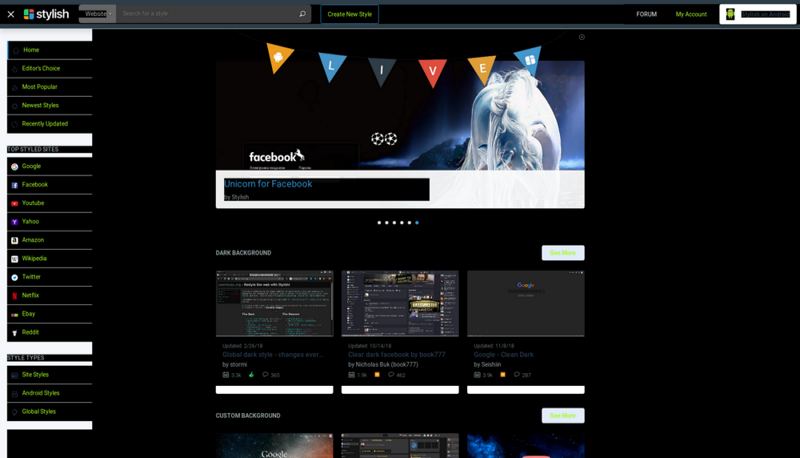This screenshot has height=458, width=800.
Task: Select the third carousel dot
Action: (394, 223)
